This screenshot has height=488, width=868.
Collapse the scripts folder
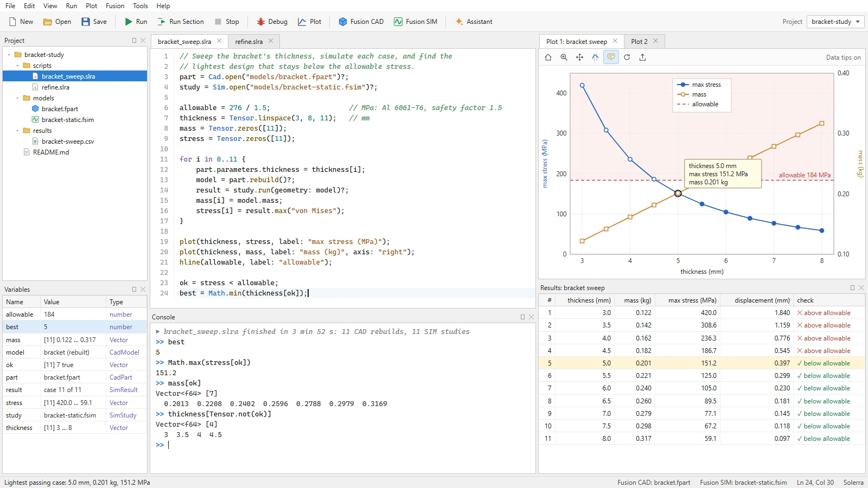coord(18,66)
